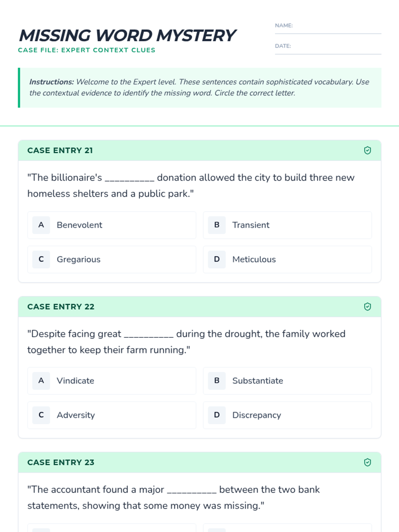
Task: Select letter C badge for Adversity
Action: point(41,415)
